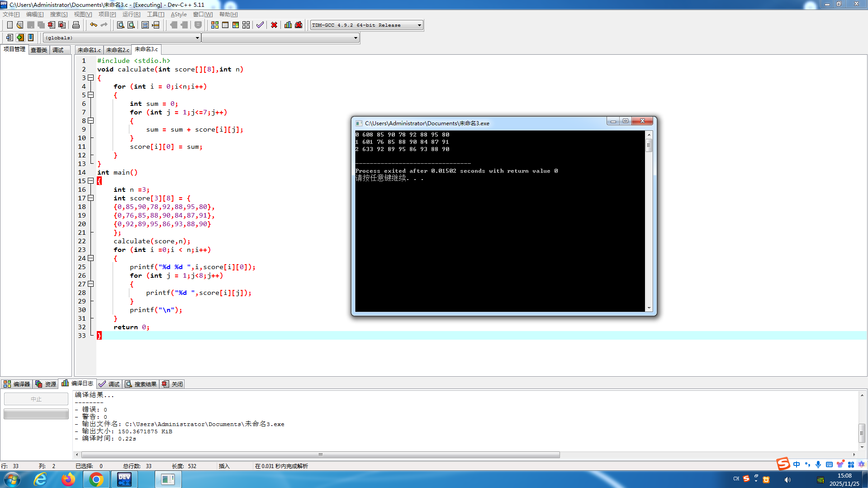Click the Open file toolbar icon
868x488 pixels.
point(20,25)
